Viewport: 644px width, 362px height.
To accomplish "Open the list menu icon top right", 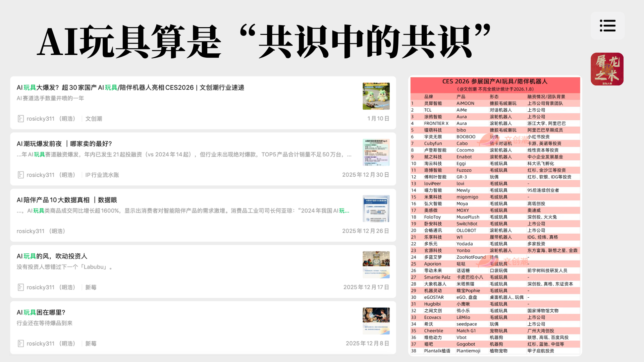I will pyautogui.click(x=607, y=26).
